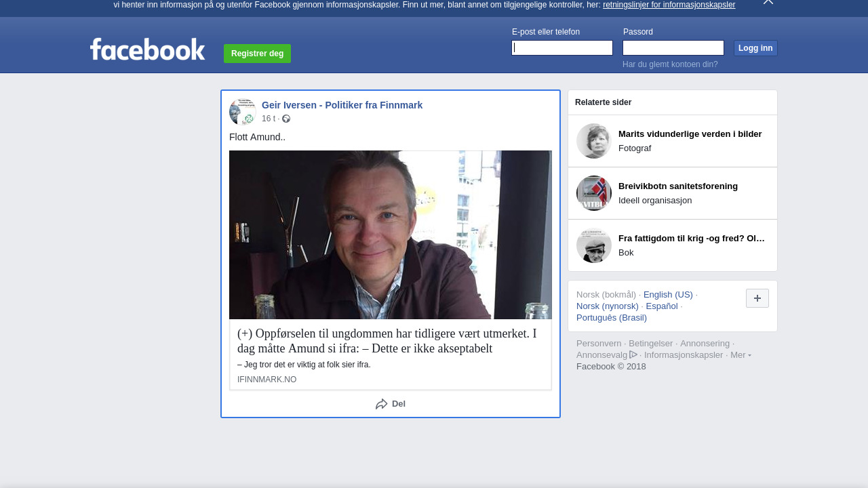The width and height of the screenshot is (868, 488).
Task: Open the Annonsering footer link
Action: pos(705,344)
